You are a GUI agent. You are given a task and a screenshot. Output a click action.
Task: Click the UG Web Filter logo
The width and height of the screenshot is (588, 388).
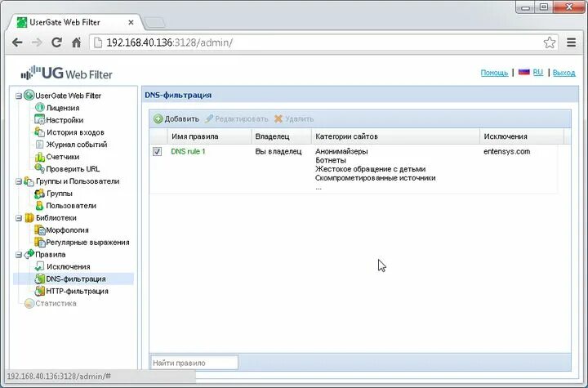click(x=67, y=73)
